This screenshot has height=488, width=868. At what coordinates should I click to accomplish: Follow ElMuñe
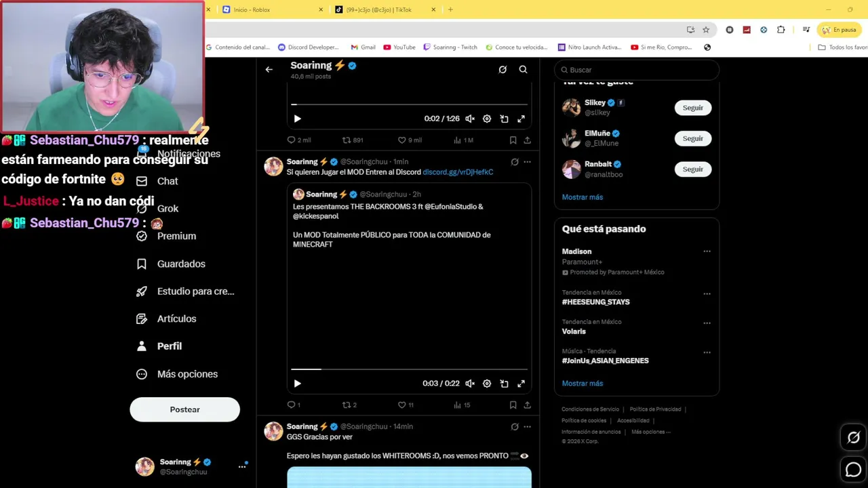pos(692,138)
